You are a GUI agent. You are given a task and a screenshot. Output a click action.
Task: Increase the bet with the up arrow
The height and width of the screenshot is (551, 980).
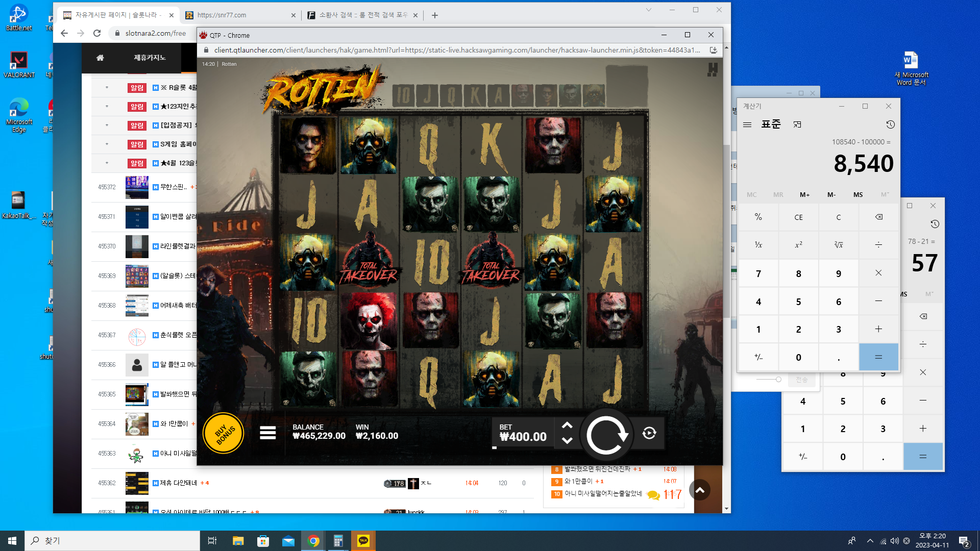click(567, 425)
